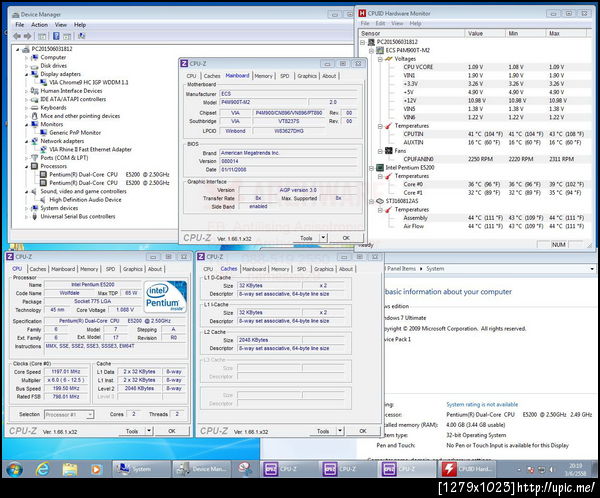Expand Human Interface Devices node
The width and height of the screenshot is (600, 498).
26,91
